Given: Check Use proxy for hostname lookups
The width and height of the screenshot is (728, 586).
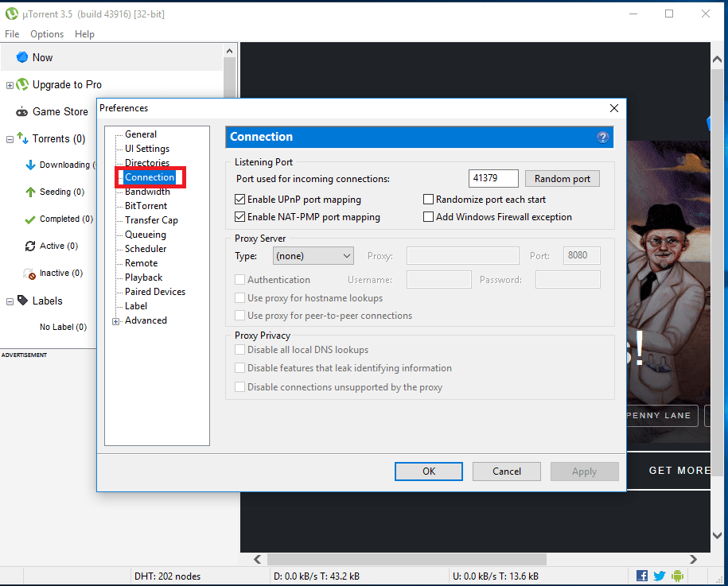Looking at the screenshot, I should point(239,298).
